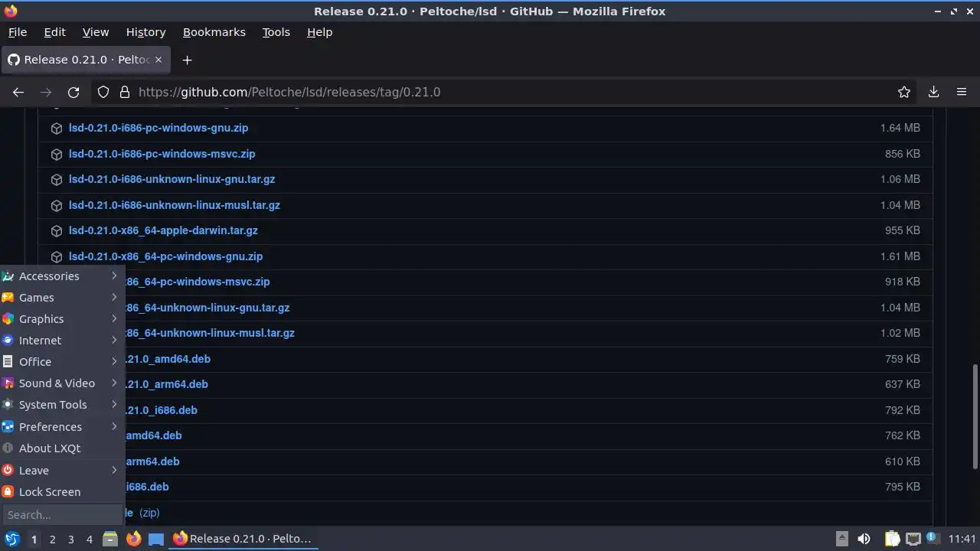Launch Firefox from the taskbar quick launch
980x551 pixels.
coord(133,539)
